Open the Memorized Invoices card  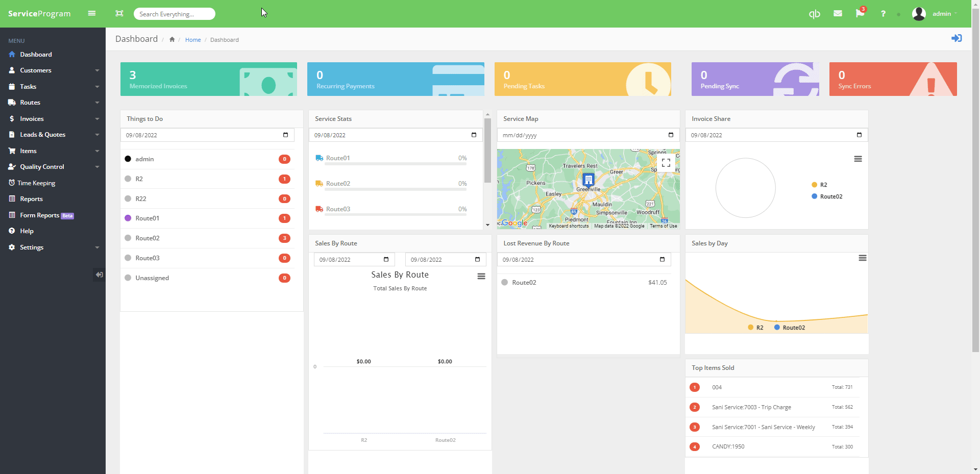click(209, 79)
